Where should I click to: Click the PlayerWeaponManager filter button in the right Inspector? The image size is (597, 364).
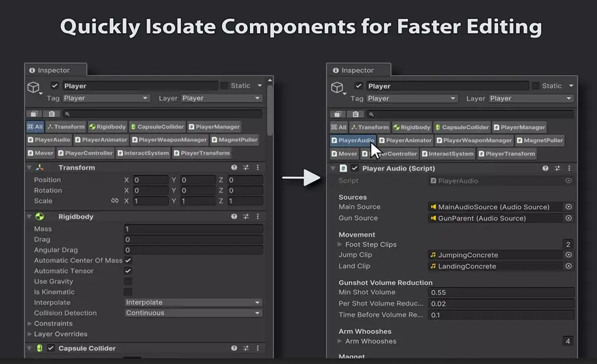tap(474, 141)
